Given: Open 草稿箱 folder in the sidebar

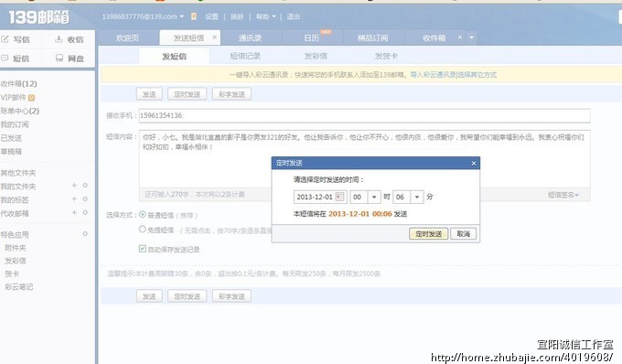Looking at the screenshot, I should 11,152.
